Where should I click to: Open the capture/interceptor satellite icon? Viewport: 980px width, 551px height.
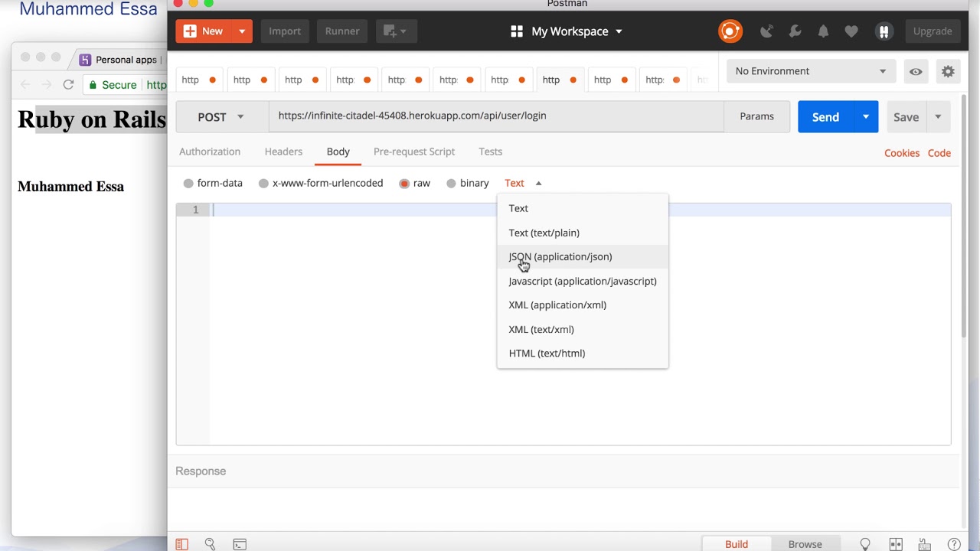tap(766, 31)
